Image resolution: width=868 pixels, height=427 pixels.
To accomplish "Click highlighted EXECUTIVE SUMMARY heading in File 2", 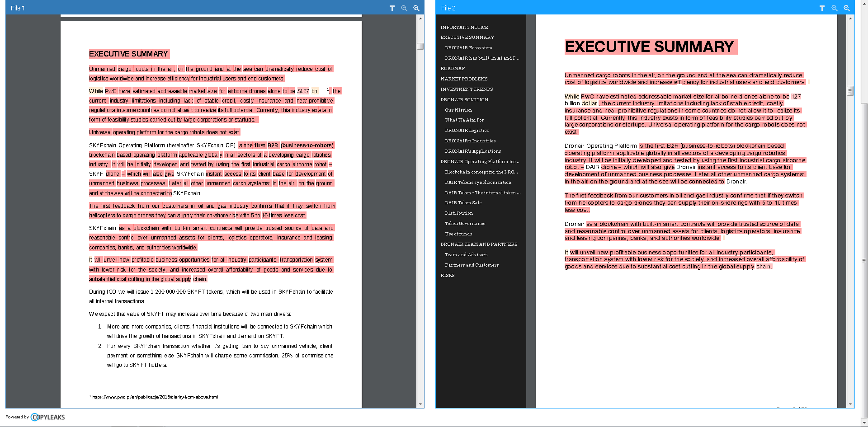I will click(x=650, y=47).
